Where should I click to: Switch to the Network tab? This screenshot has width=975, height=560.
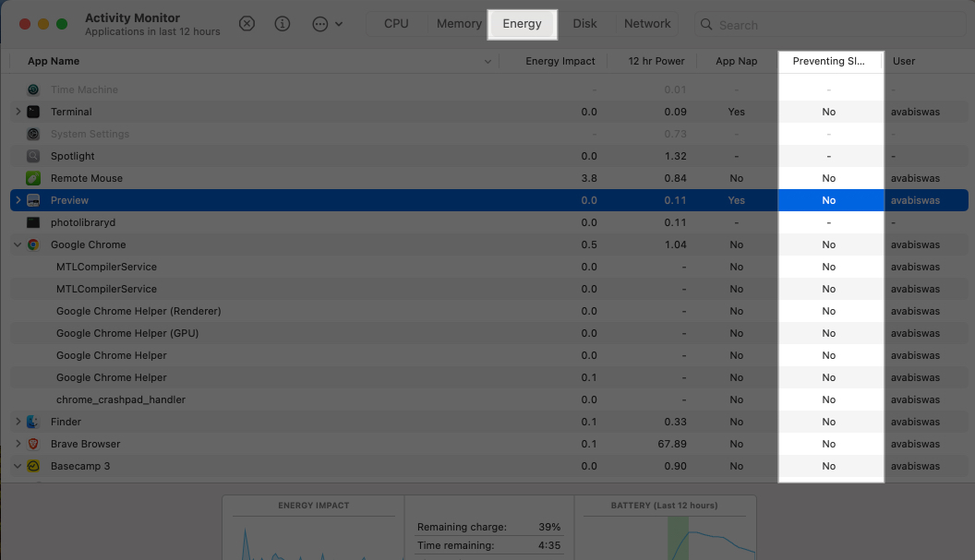tap(647, 24)
